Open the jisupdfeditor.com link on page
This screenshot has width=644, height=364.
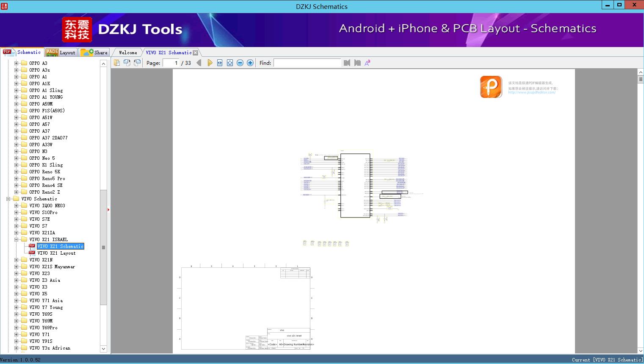pos(532,92)
